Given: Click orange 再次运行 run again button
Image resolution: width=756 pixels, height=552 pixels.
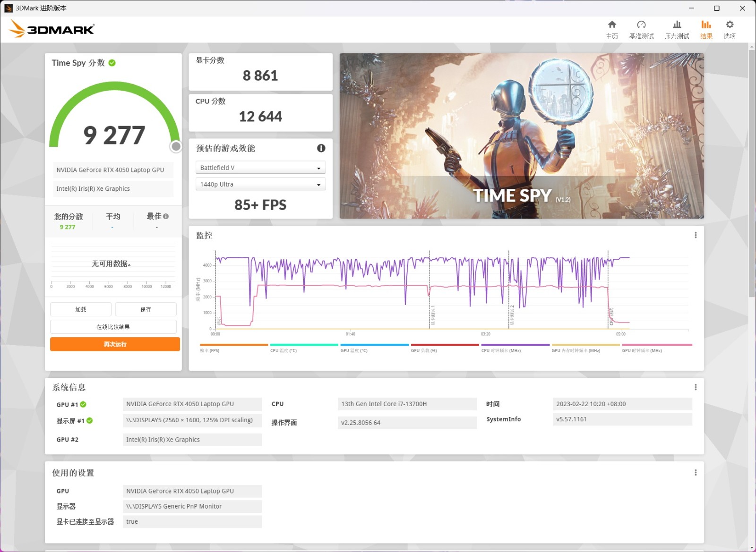Looking at the screenshot, I should 115,344.
